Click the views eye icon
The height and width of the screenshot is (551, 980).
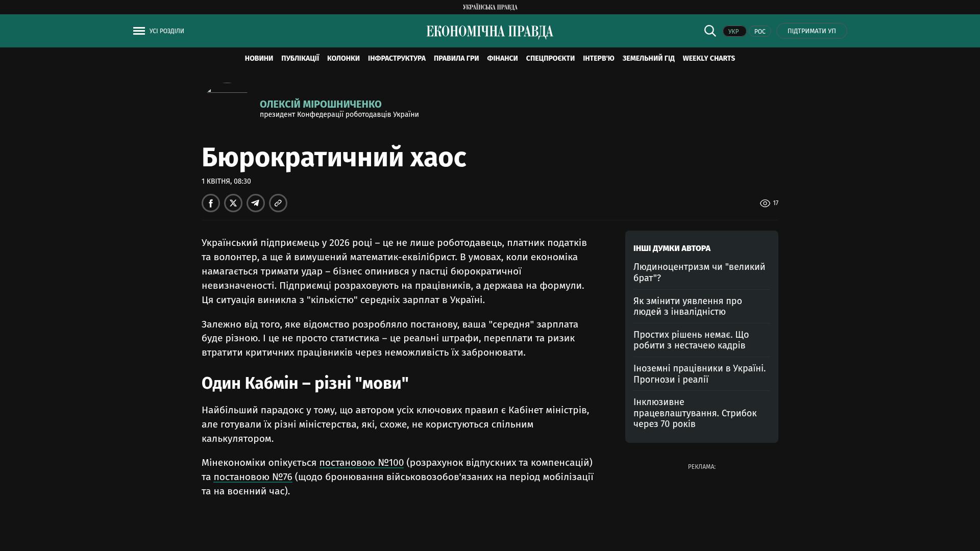pyautogui.click(x=765, y=204)
